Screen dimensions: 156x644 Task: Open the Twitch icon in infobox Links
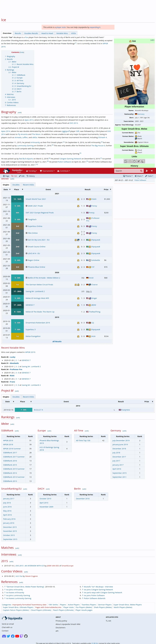point(143,161)
